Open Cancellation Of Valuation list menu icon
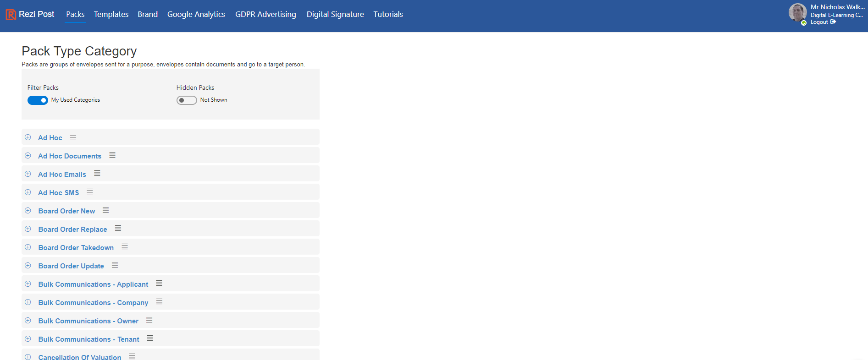This screenshot has height=360, width=868. click(x=132, y=356)
